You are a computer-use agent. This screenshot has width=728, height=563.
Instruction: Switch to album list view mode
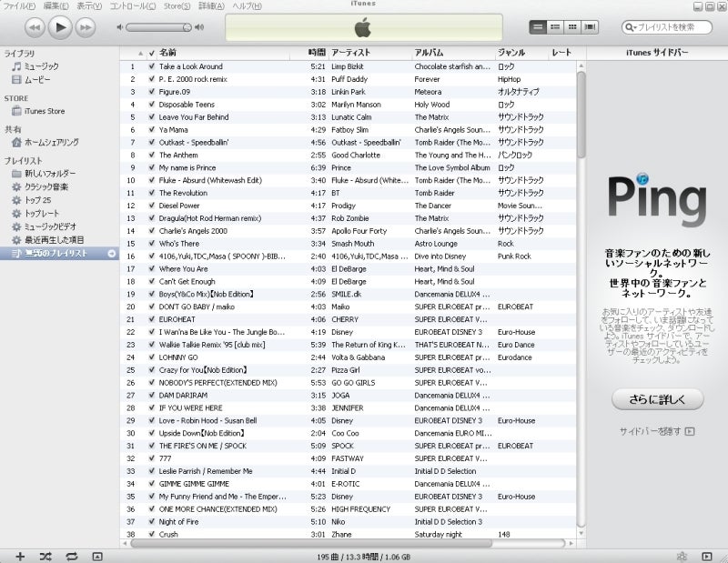click(555, 27)
